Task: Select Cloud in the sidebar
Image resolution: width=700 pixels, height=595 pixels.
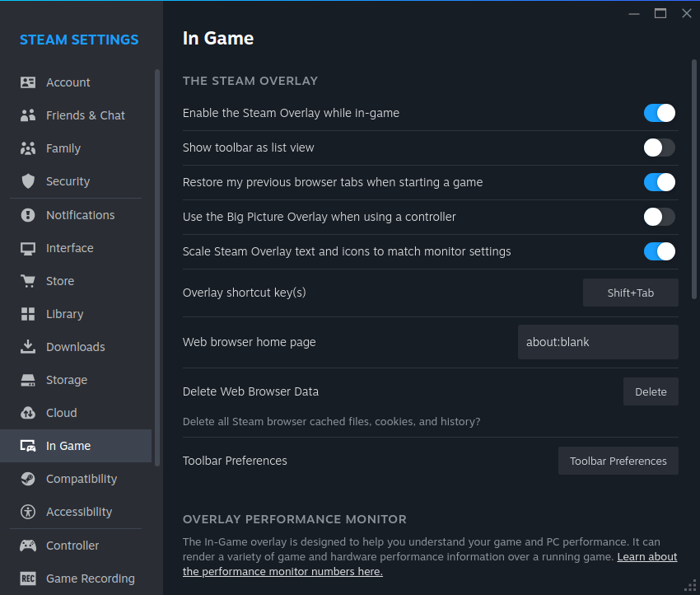Action: (x=76, y=413)
